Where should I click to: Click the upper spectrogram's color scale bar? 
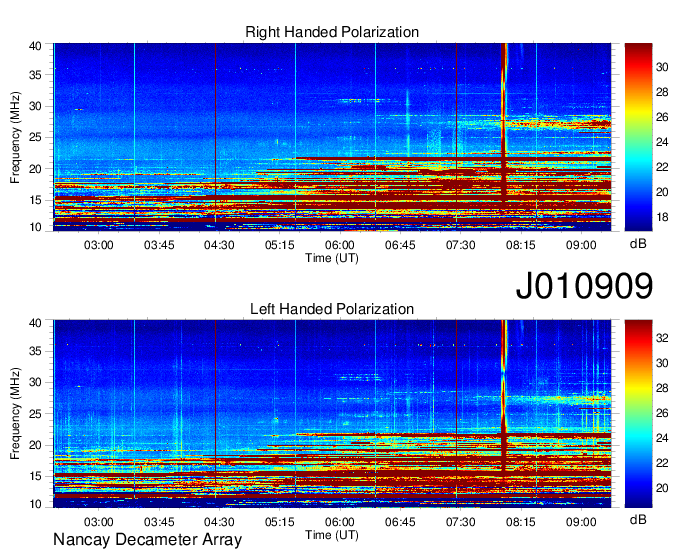[638, 137]
